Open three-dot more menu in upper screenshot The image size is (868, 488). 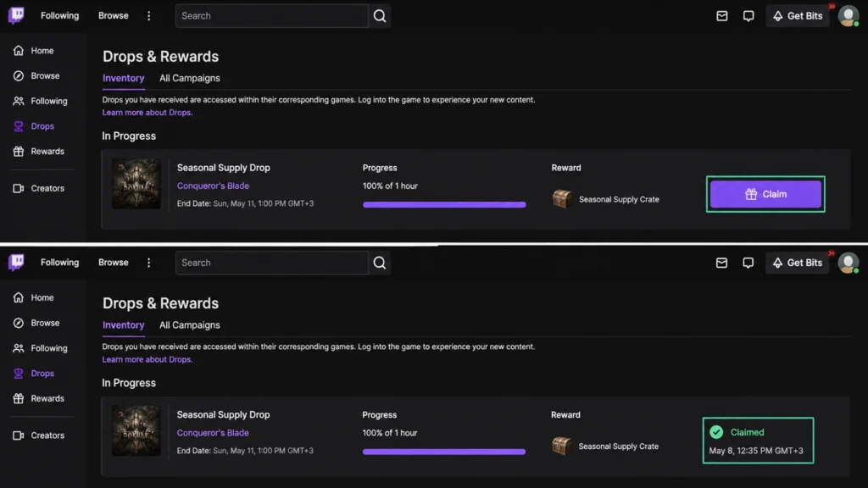148,15
